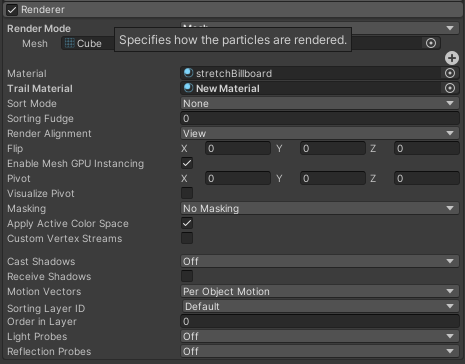Click the New Material sphere icon
This screenshot has width=465, height=364.
point(188,88)
